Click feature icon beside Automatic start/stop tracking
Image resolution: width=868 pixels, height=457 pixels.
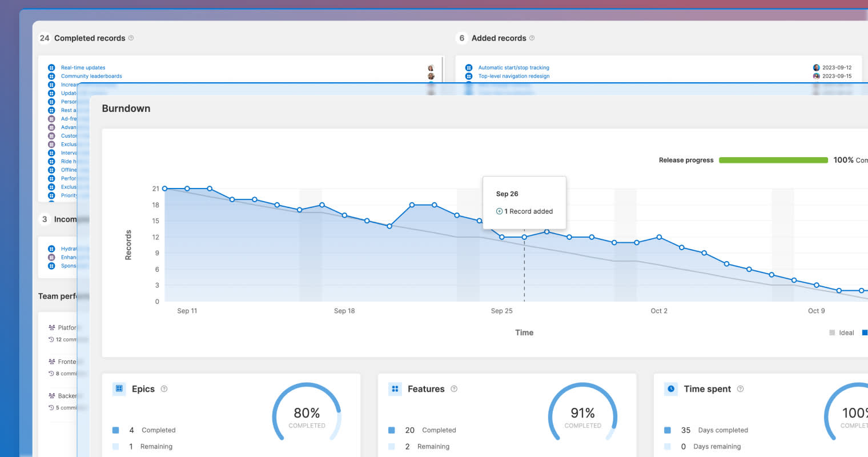(469, 67)
